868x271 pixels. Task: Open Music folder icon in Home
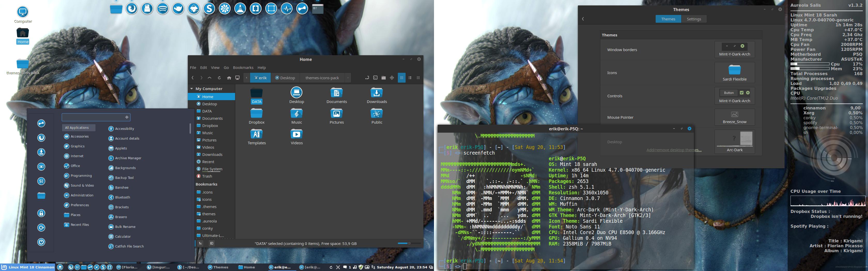pyautogui.click(x=297, y=116)
